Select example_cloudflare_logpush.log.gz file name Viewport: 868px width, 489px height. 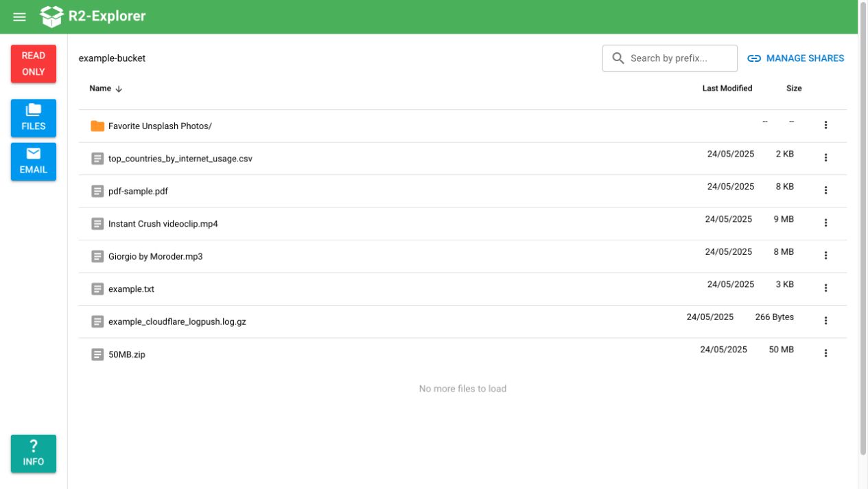(x=177, y=321)
